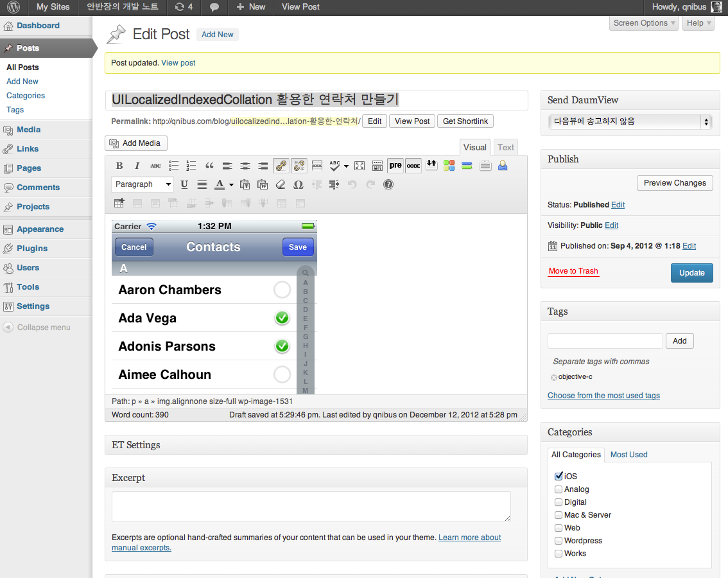Click the Move to Trash link
The width and height of the screenshot is (728, 578).
[x=573, y=271]
